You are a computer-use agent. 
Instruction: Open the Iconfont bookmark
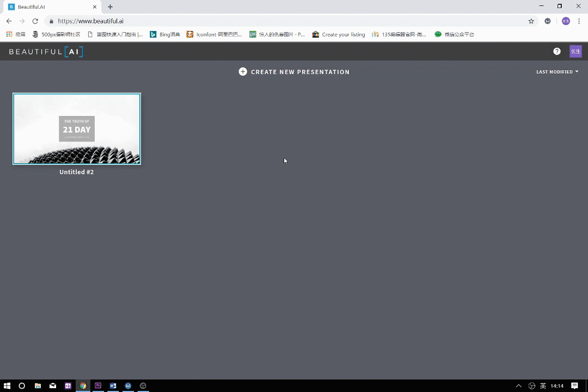click(215, 34)
